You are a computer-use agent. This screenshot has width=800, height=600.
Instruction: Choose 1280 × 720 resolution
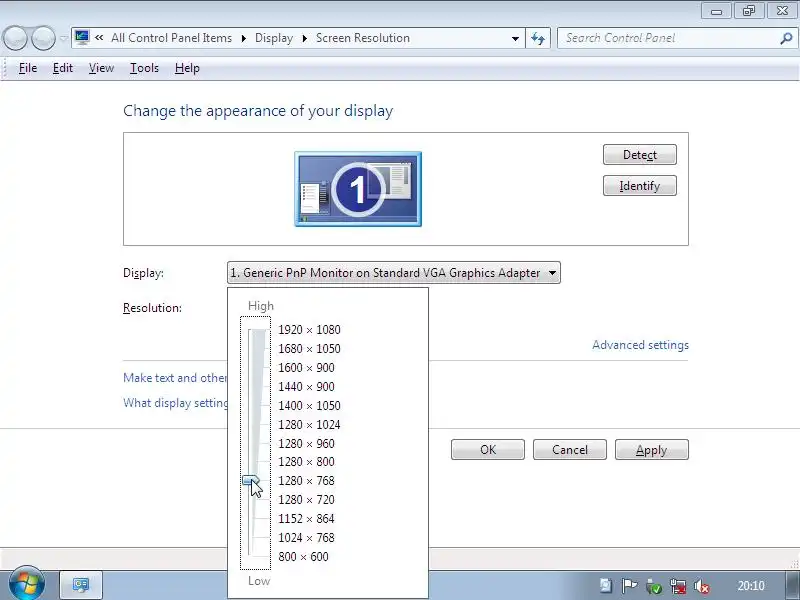[306, 499]
